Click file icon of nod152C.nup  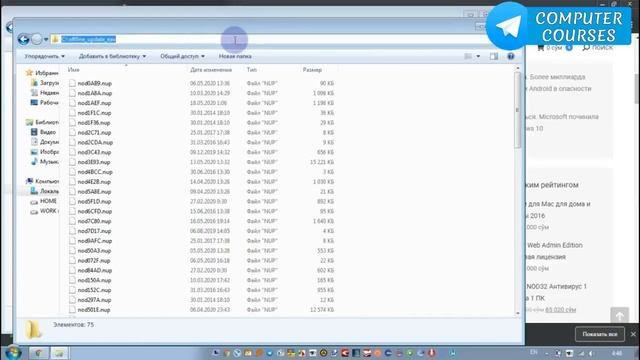pyautogui.click(x=72, y=290)
